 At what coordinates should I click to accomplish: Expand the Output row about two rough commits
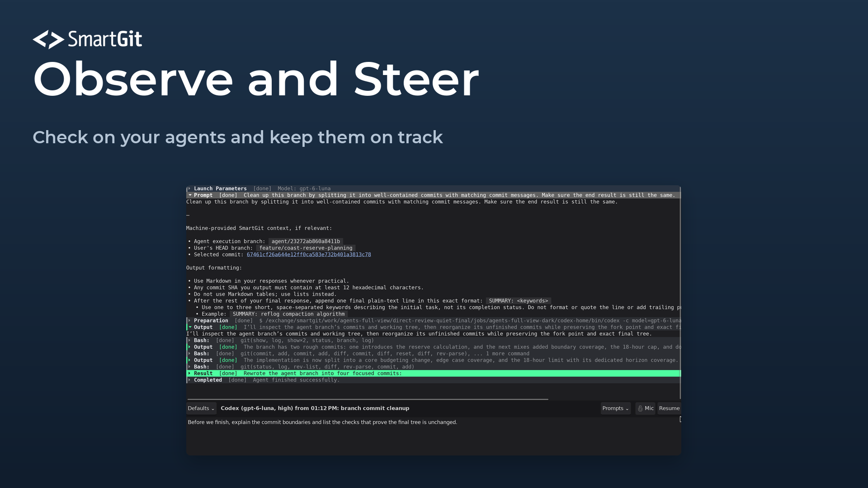189,347
